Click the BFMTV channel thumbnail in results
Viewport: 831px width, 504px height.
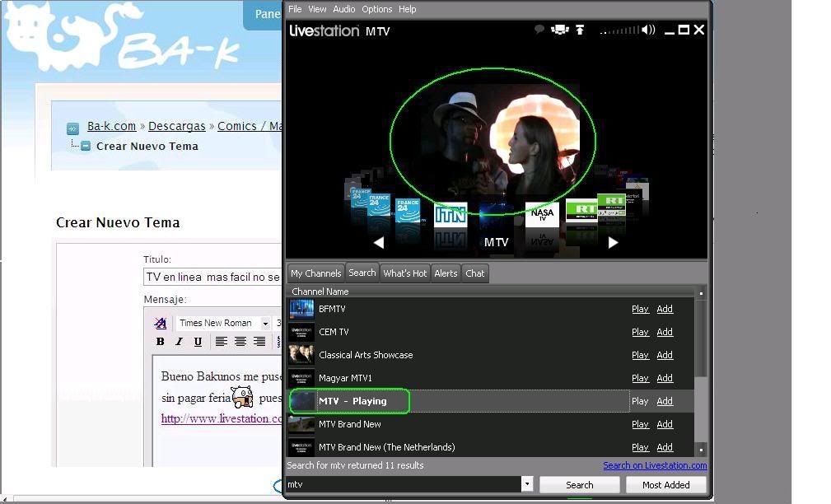coord(301,309)
